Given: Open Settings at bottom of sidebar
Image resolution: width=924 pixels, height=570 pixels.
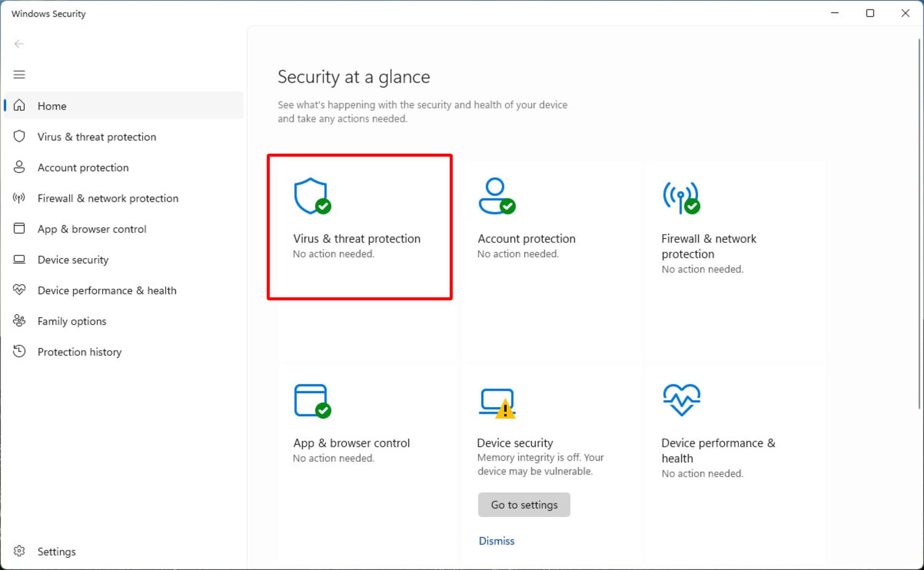Looking at the screenshot, I should [124, 551].
